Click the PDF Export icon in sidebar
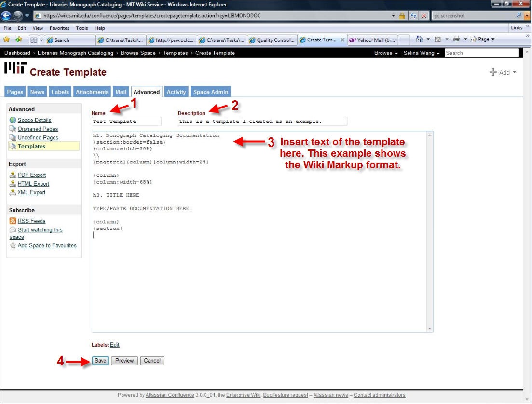Image resolution: width=532 pixels, height=404 pixels. pos(13,175)
